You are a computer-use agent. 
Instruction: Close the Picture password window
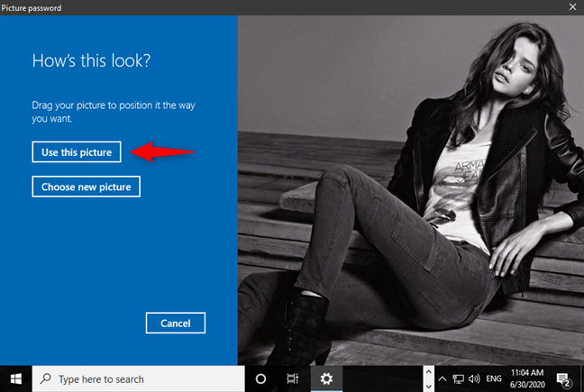click(x=572, y=7)
